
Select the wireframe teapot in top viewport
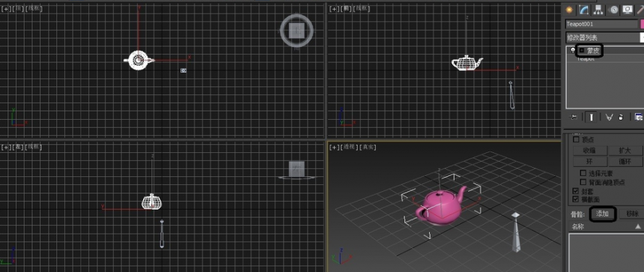(139, 61)
